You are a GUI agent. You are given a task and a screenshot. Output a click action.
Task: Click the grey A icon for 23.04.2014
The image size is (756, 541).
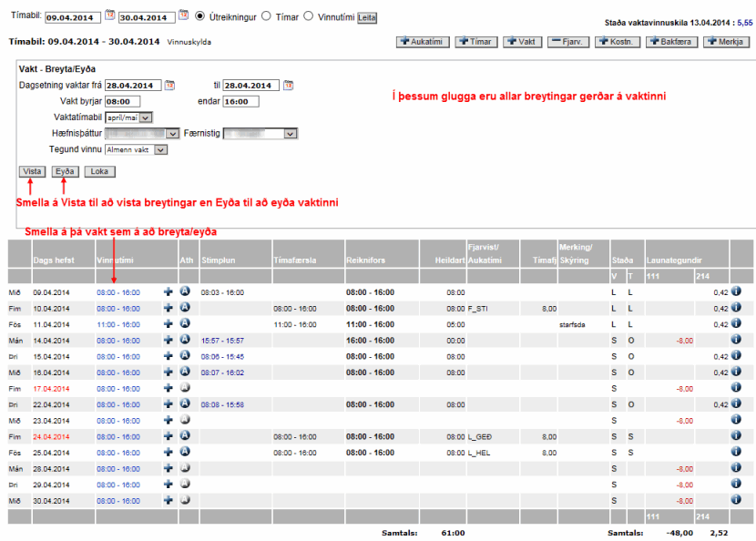pos(185,420)
